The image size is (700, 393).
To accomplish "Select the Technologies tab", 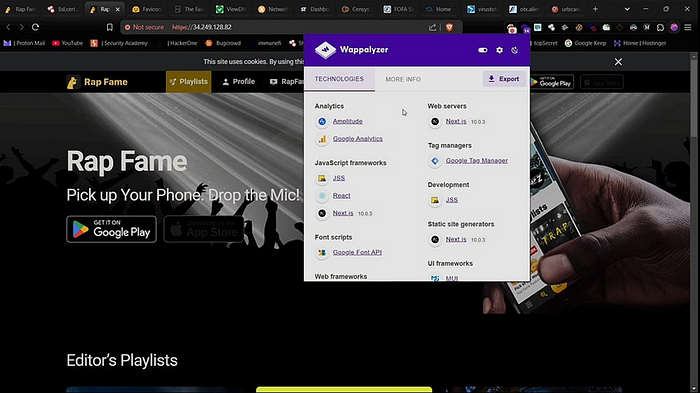I will pyautogui.click(x=339, y=79).
